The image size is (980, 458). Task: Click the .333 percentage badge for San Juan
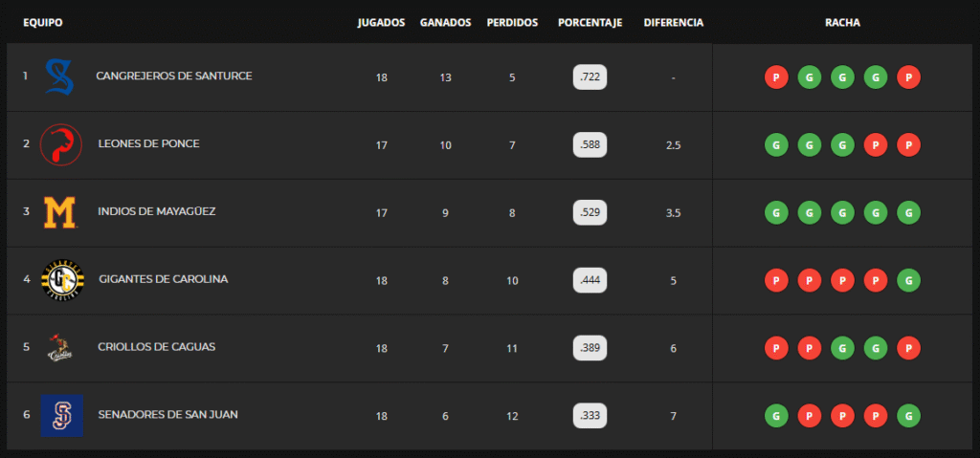pyautogui.click(x=590, y=416)
